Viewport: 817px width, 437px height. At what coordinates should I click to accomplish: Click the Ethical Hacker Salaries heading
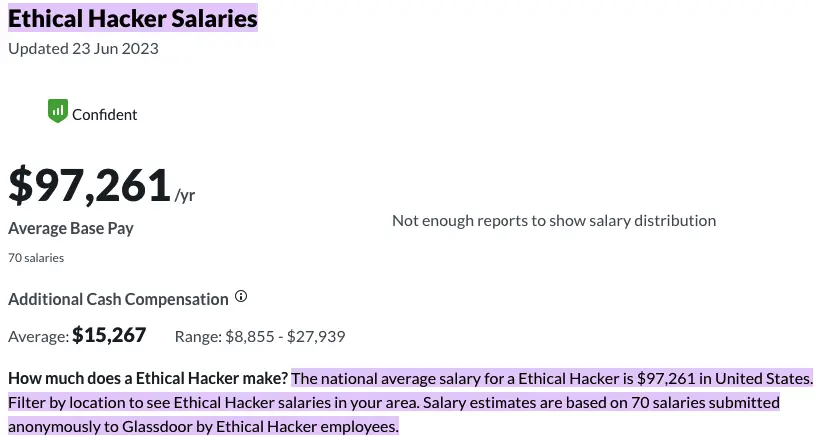pos(133,17)
